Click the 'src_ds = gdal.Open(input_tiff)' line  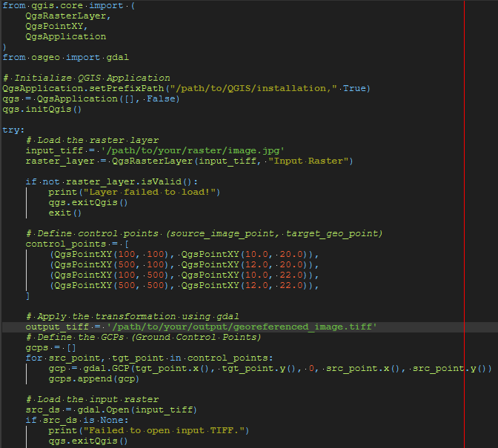[111, 409]
